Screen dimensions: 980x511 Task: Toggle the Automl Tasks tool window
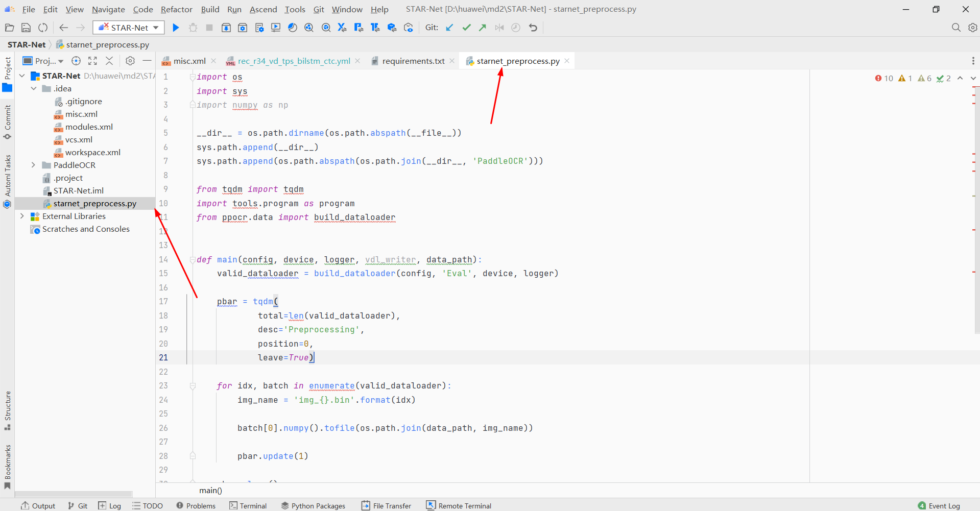pyautogui.click(x=7, y=181)
